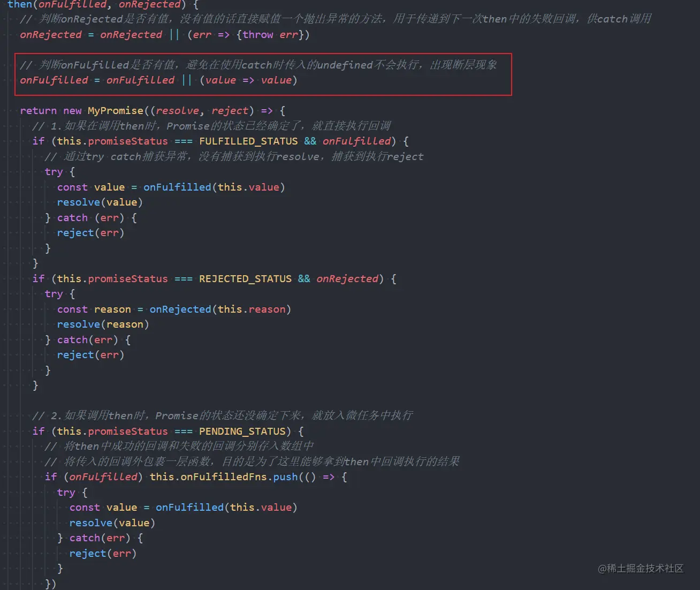Click the comment beginning "将传入的回调外包裹一层函数"
700x590 pixels.
252,462
